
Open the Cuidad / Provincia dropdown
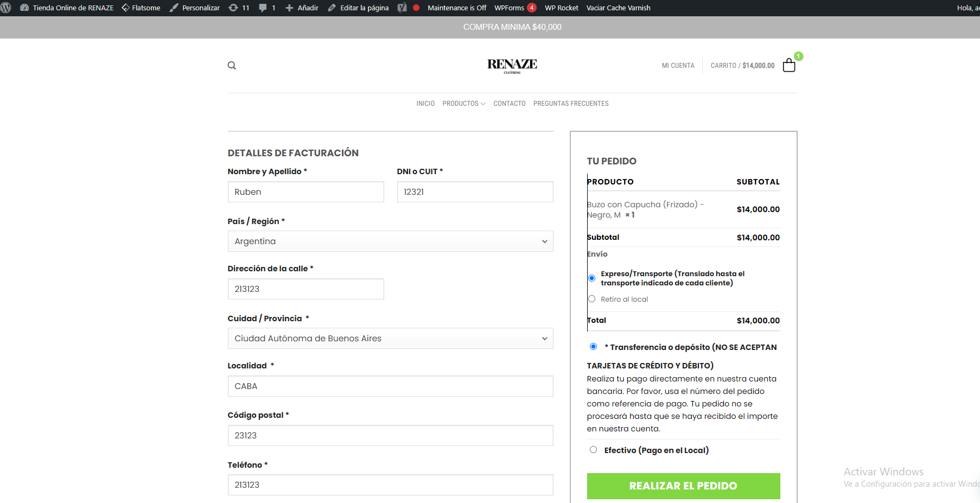tap(390, 339)
